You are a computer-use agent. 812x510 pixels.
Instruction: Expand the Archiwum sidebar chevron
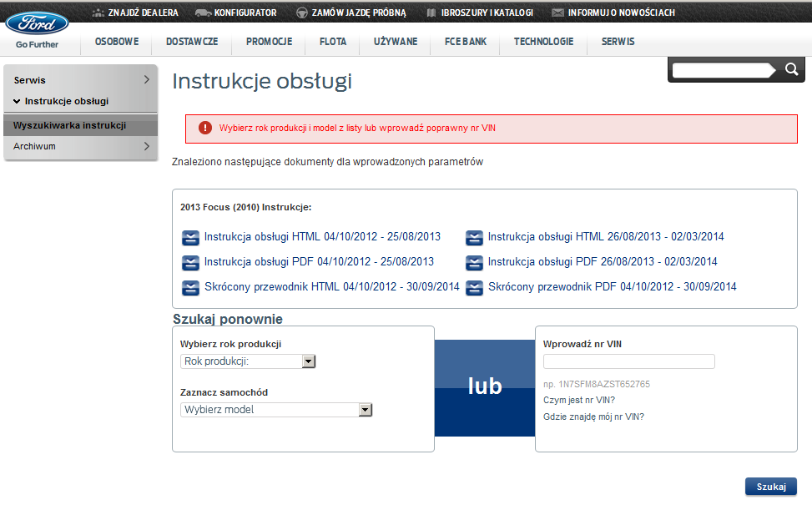pyautogui.click(x=147, y=146)
